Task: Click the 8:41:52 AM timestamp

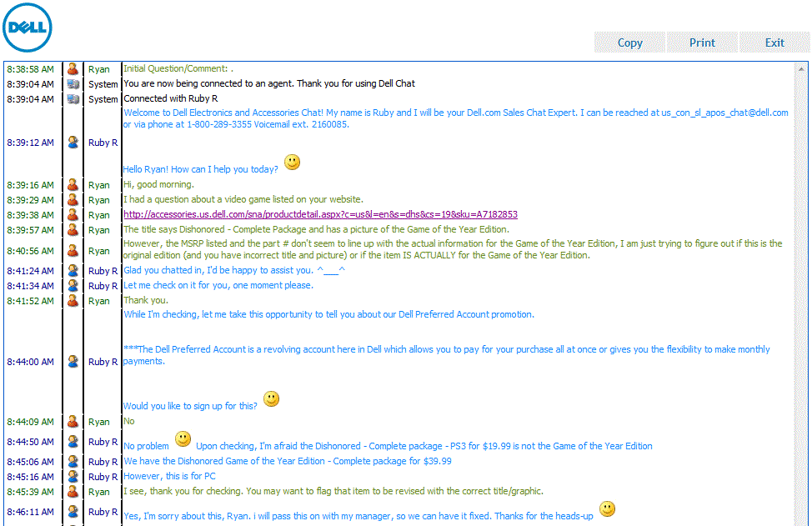Action: pos(31,301)
